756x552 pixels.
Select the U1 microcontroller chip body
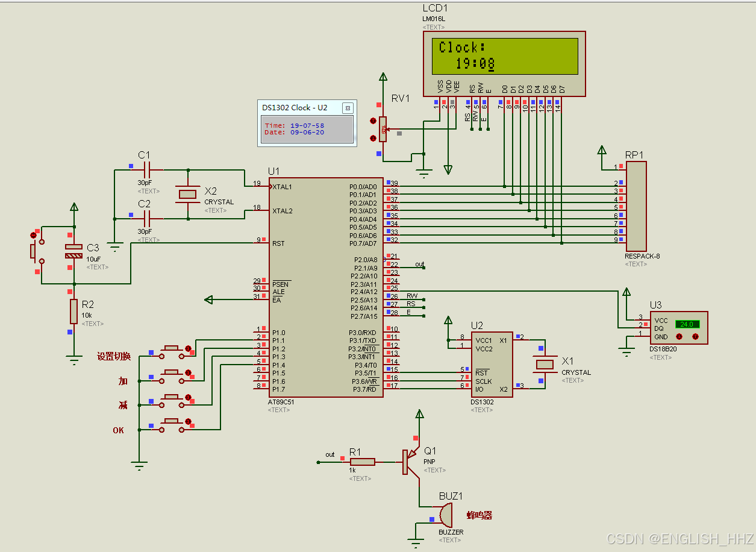point(326,287)
